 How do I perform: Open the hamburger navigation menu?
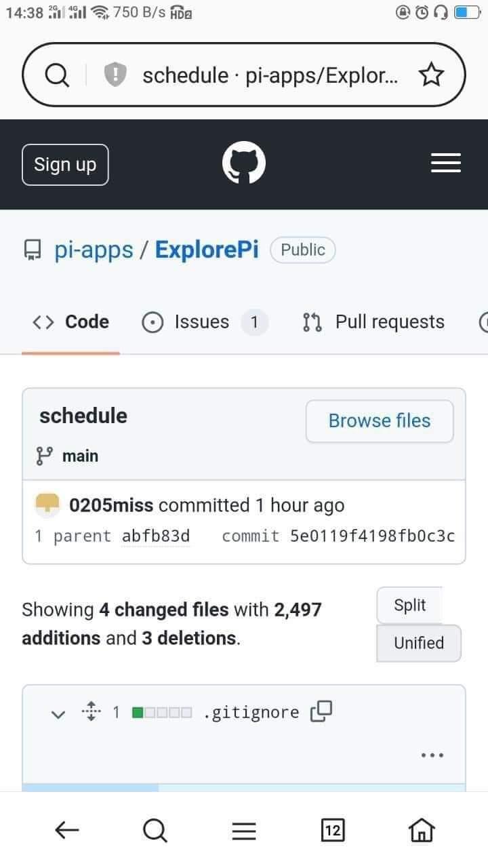(446, 163)
